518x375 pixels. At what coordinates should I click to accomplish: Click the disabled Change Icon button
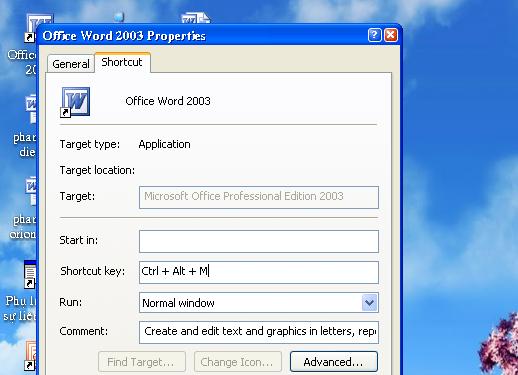pyautogui.click(x=238, y=362)
